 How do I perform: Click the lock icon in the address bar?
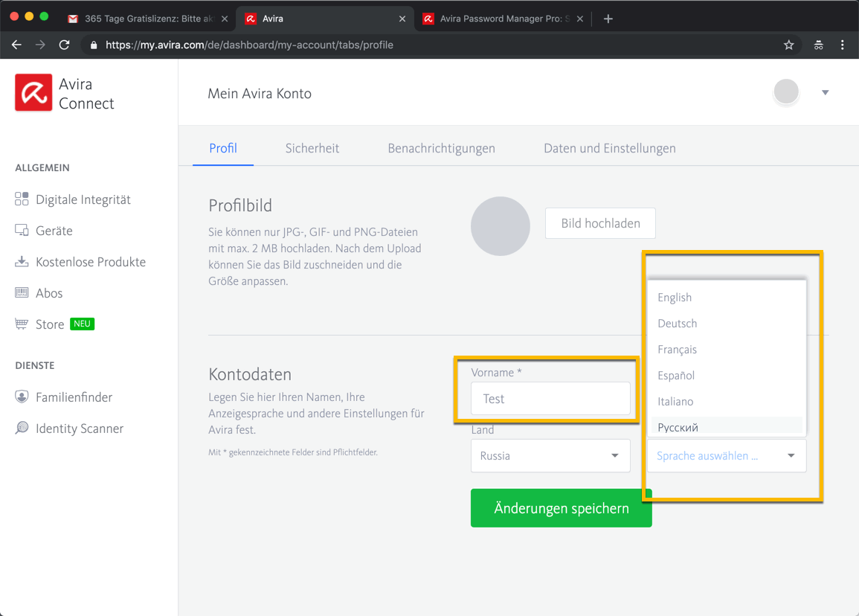[94, 45]
